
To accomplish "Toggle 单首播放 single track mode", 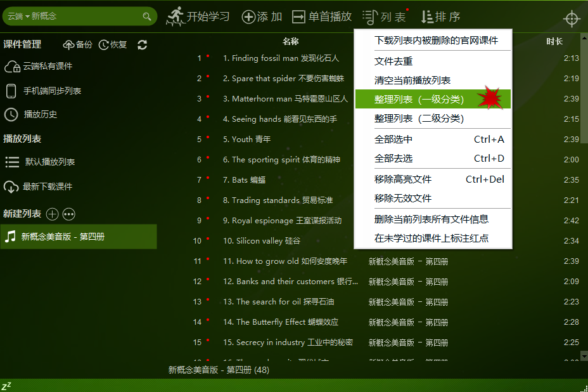I will point(322,17).
